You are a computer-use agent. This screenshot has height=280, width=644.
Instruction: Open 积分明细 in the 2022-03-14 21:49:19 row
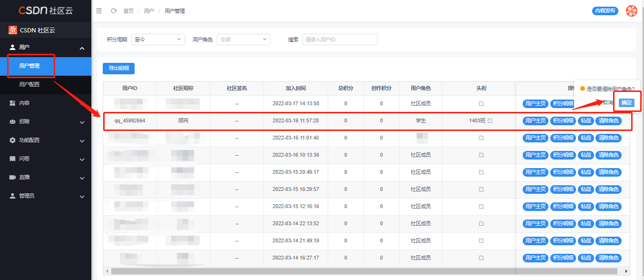tap(563, 240)
